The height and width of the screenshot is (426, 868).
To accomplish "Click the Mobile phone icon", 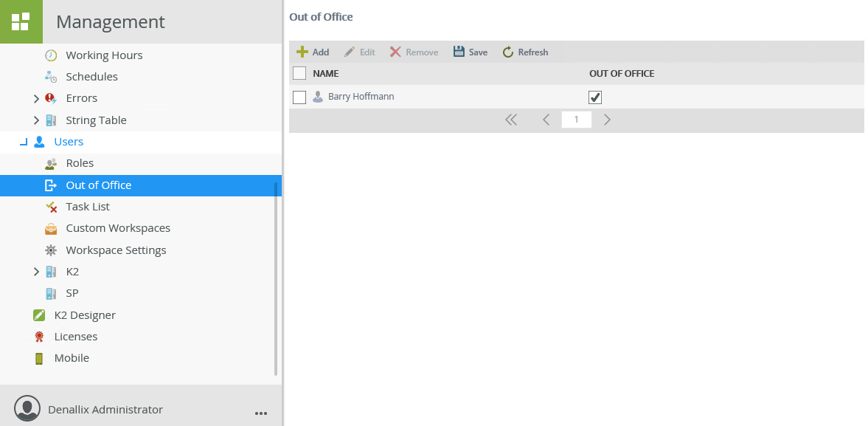I will tap(39, 358).
